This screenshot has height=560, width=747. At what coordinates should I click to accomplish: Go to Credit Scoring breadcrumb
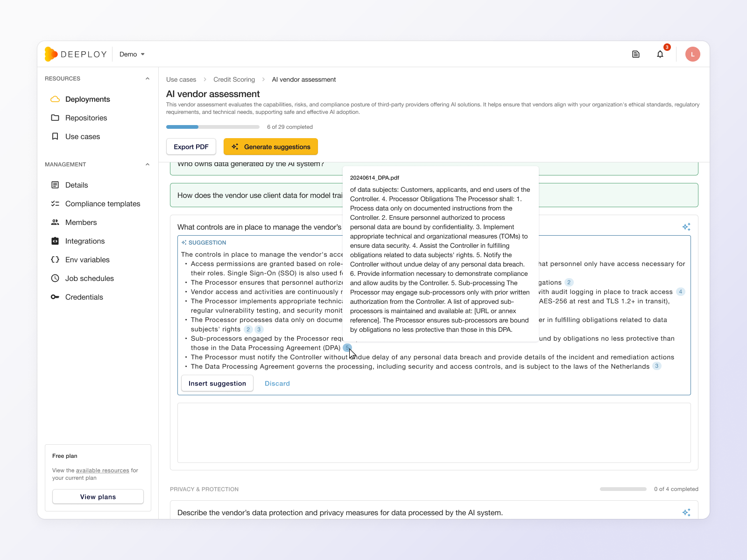[234, 79]
